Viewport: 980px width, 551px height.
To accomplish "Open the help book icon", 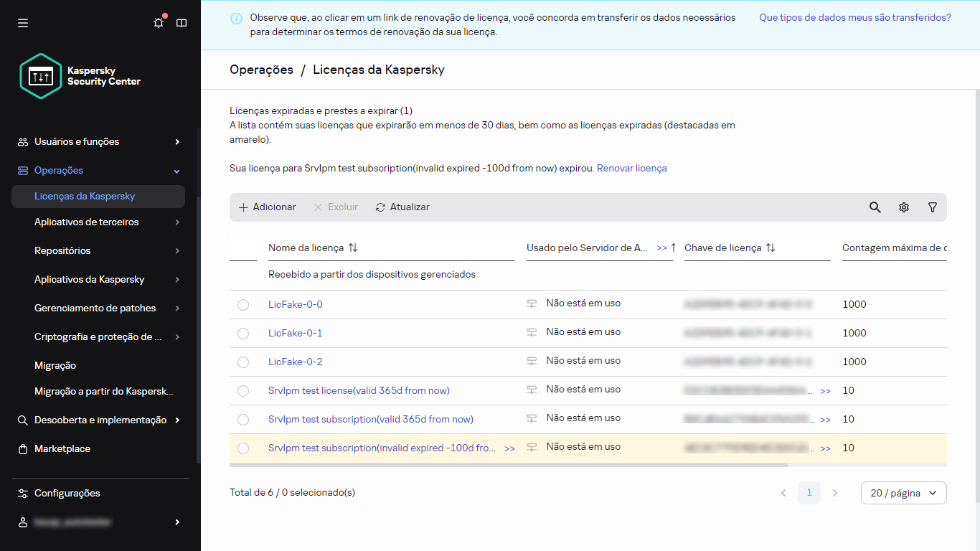I will 182,23.
